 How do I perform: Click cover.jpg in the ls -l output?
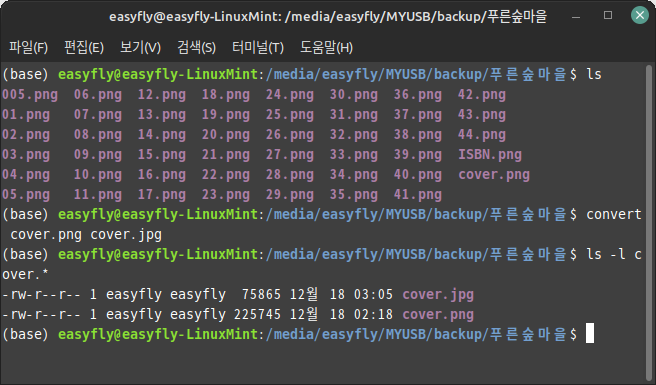tap(438, 295)
